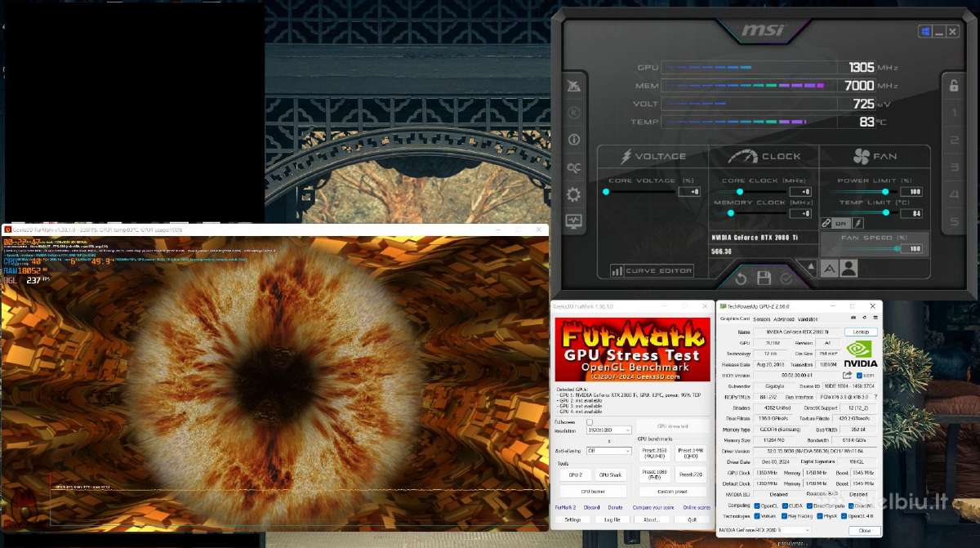
Task: Toggle the Fullscreen checkbox in FurMark
Action: (590, 422)
